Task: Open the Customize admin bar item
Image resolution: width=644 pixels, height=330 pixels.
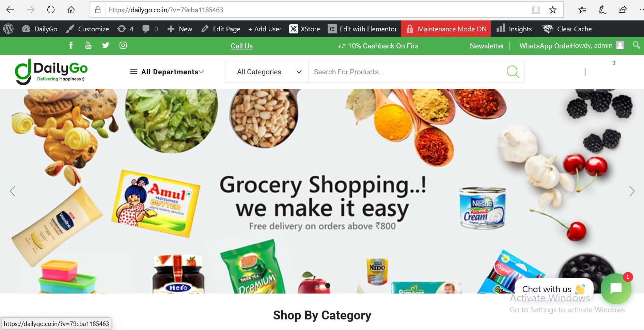Action: point(88,29)
